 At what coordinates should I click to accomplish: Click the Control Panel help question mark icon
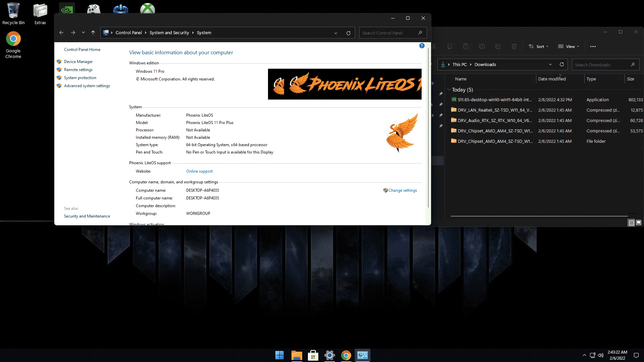click(x=422, y=46)
